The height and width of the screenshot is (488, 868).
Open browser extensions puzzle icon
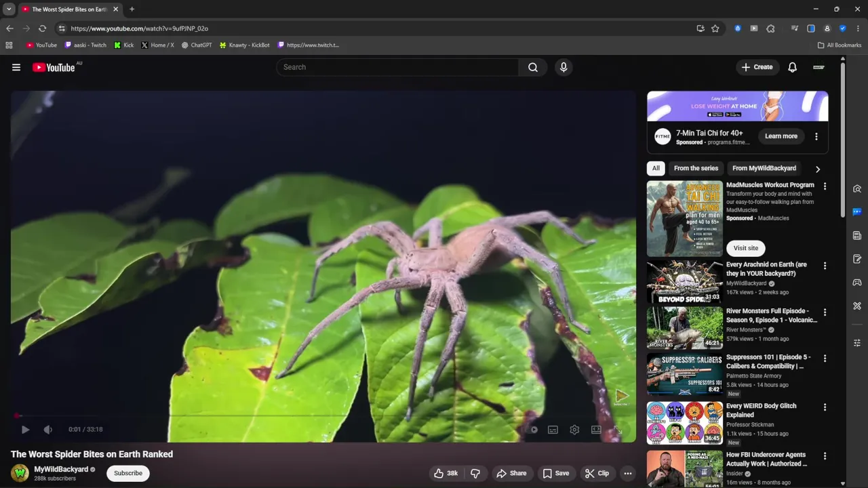point(770,28)
